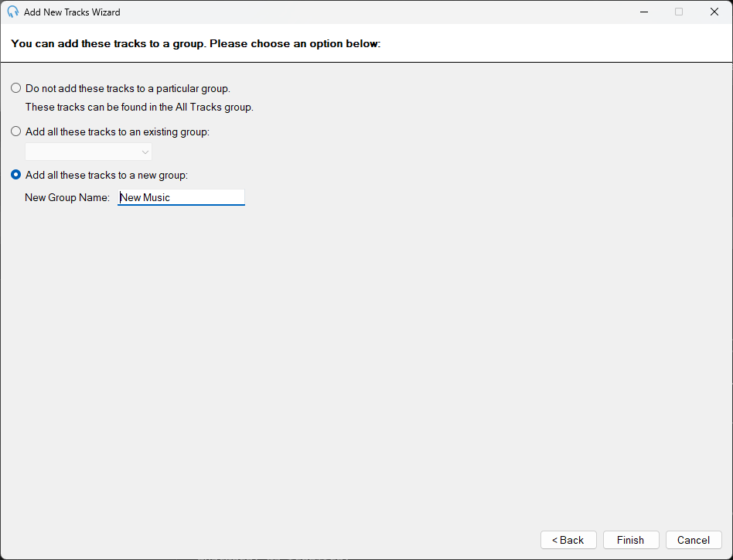Image resolution: width=733 pixels, height=560 pixels.
Task: Click the New Group Name text field
Action: tap(181, 197)
